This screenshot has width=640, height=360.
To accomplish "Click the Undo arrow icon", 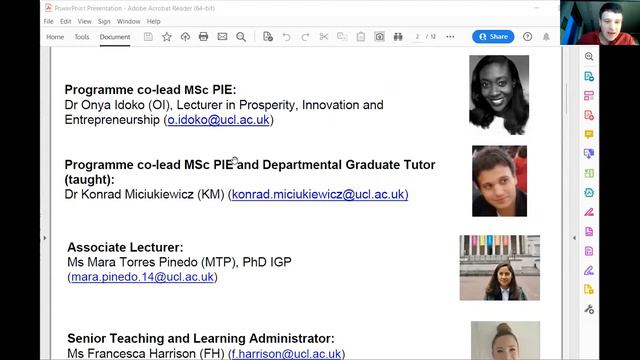I will pos(287,37).
